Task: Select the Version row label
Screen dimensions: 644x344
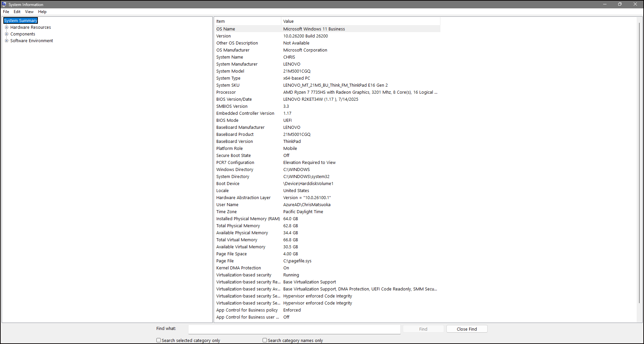Action: [223, 36]
